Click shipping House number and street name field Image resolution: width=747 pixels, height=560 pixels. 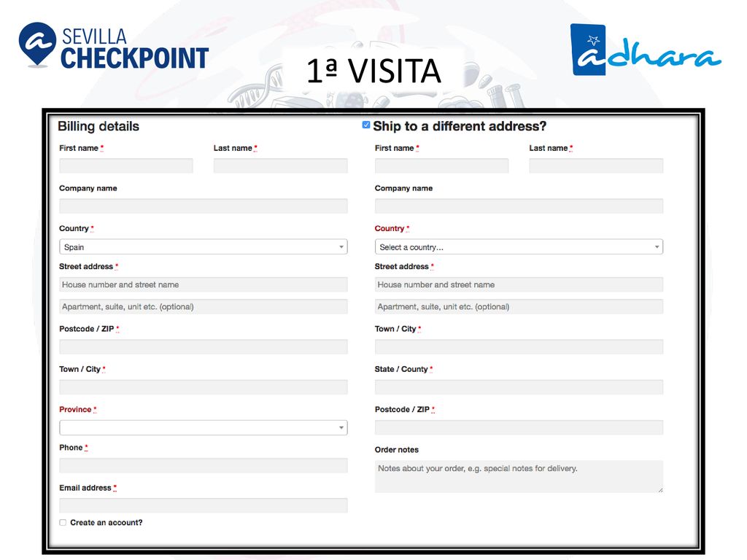tap(519, 285)
